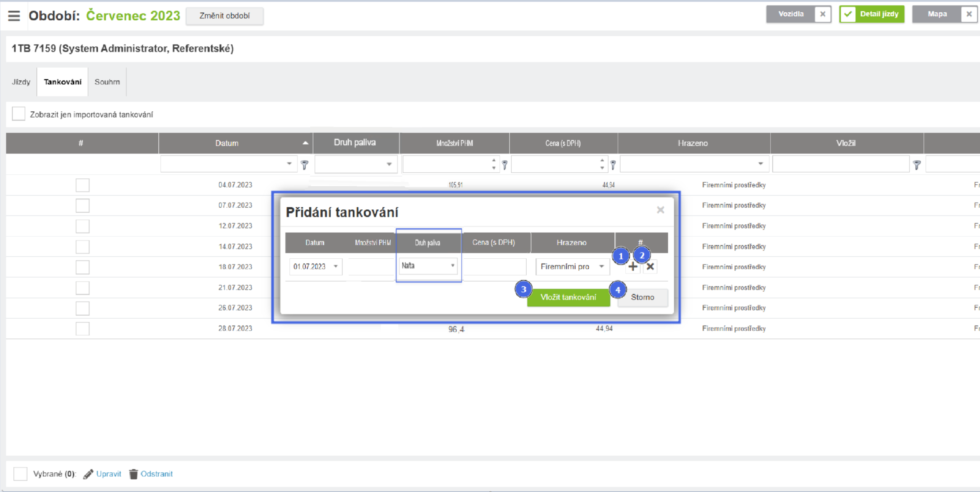The width and height of the screenshot is (980, 492).
Task: Enable Zobrazit jen importovaná tankování checkbox
Action: pos(18,114)
